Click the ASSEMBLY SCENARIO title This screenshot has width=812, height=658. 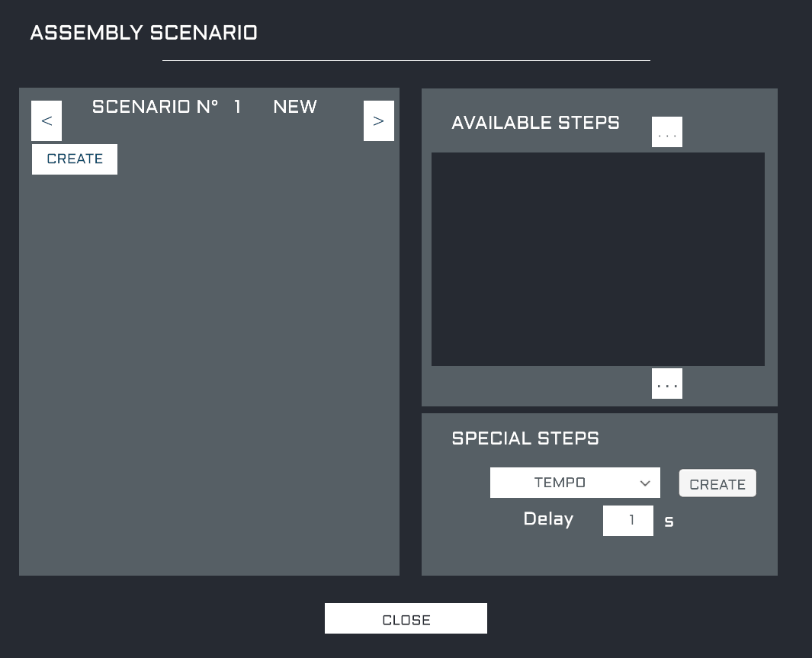pos(143,33)
